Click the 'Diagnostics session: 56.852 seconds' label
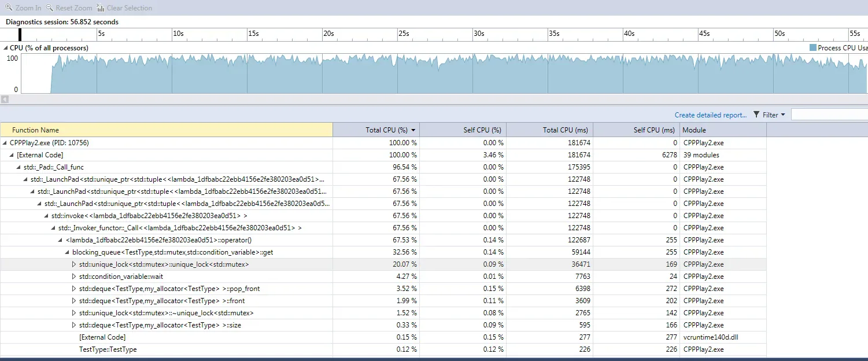The image size is (868, 361). [x=62, y=22]
